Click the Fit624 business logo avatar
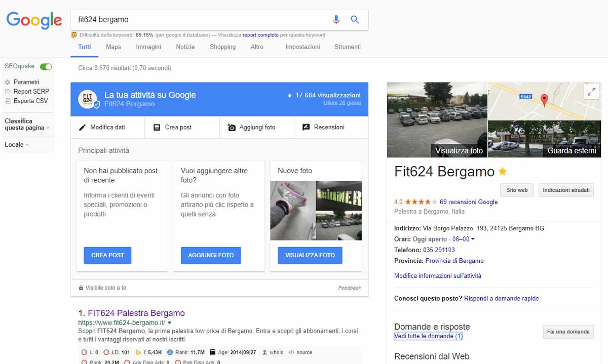The image size is (608, 364). (88, 99)
